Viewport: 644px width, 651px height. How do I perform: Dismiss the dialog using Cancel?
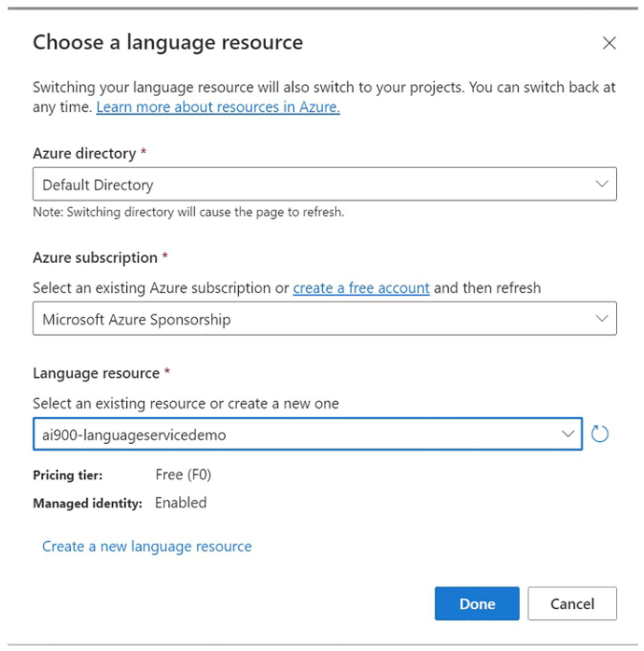[x=572, y=603]
